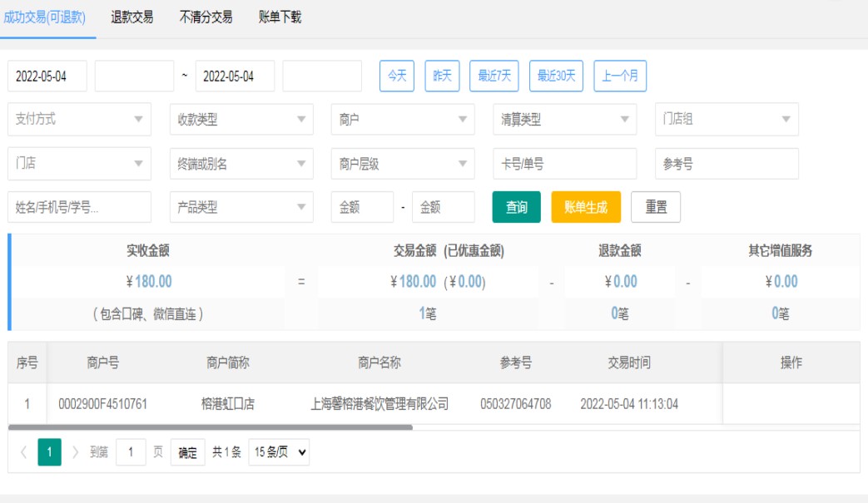Choose the 最近30天 quick range button
Image resolution: width=868 pixels, height=503 pixels.
tap(556, 76)
